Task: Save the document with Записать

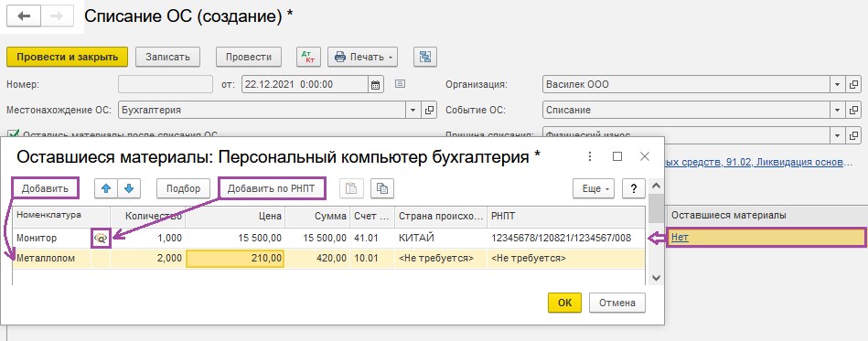Action: (x=167, y=57)
